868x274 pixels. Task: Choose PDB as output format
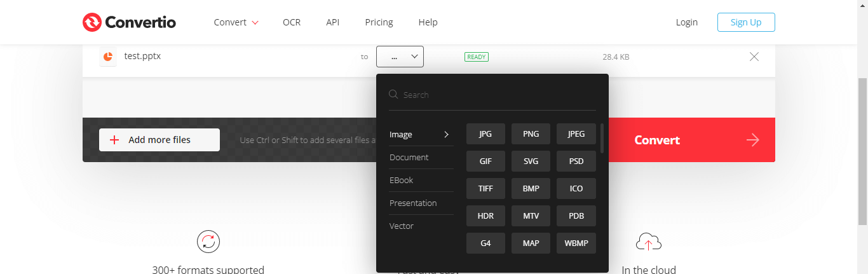(x=576, y=216)
